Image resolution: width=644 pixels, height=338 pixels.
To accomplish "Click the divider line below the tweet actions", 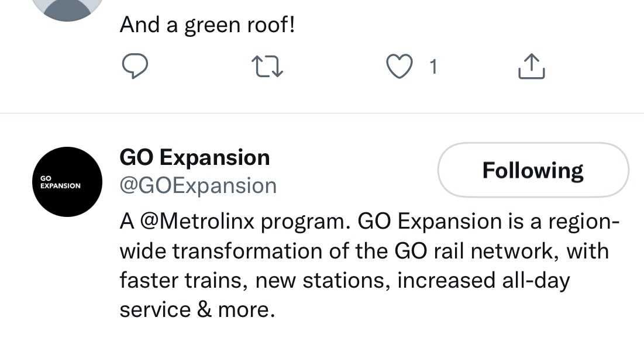I will (x=322, y=113).
